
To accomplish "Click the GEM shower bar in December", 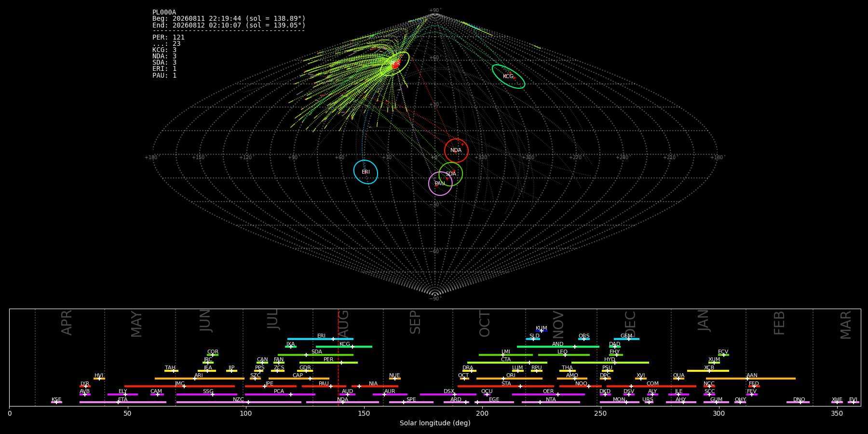I will point(626,339).
